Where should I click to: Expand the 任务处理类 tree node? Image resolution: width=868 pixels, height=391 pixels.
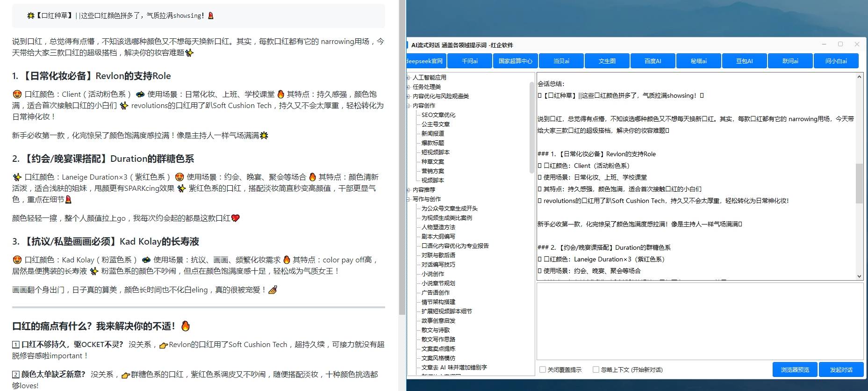pyautogui.click(x=409, y=87)
